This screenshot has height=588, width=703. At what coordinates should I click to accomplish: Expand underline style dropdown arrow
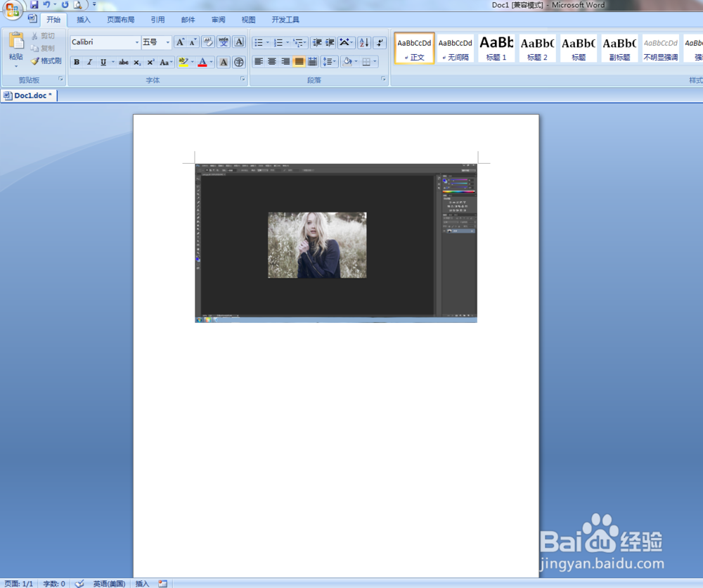113,62
